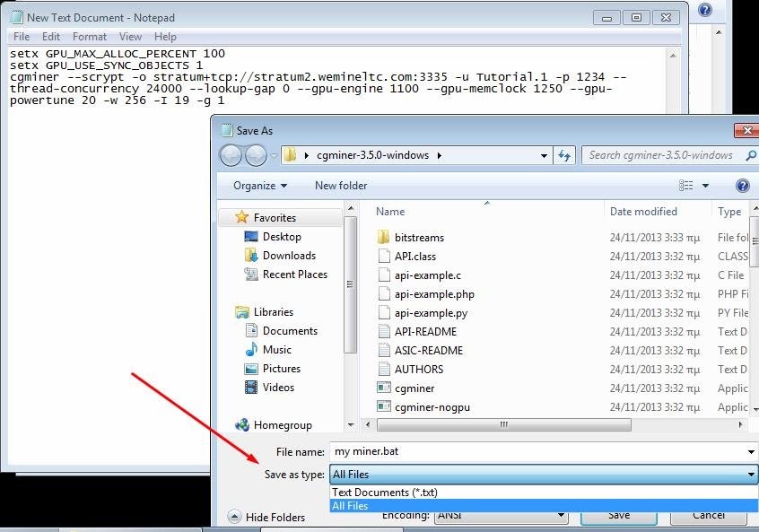
Task: Choose Text Documents (*.txt) file type
Action: tap(543, 493)
